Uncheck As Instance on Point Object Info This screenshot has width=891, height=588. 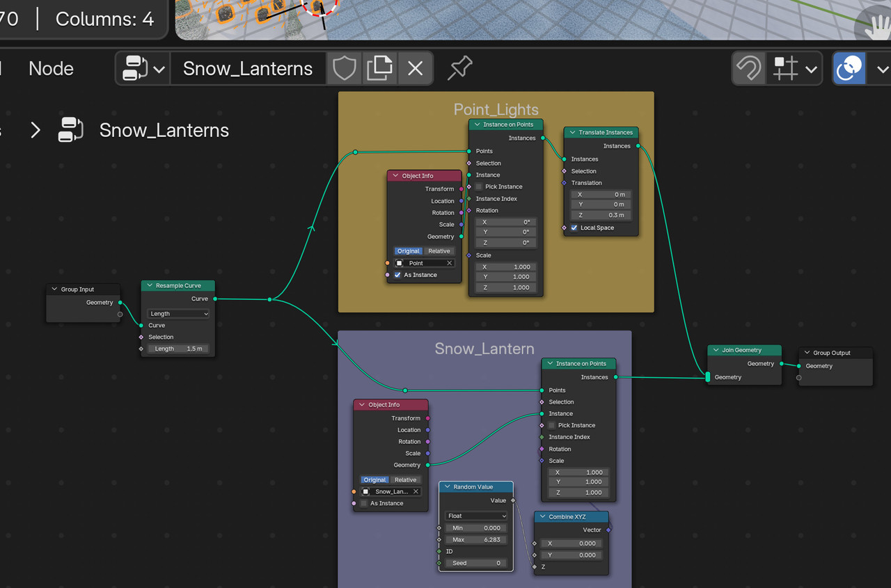click(397, 275)
